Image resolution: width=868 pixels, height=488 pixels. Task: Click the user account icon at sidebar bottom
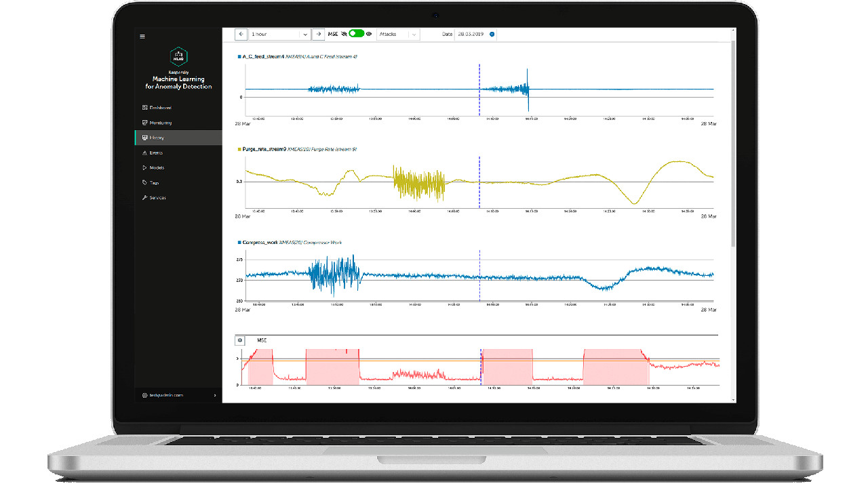click(x=144, y=395)
